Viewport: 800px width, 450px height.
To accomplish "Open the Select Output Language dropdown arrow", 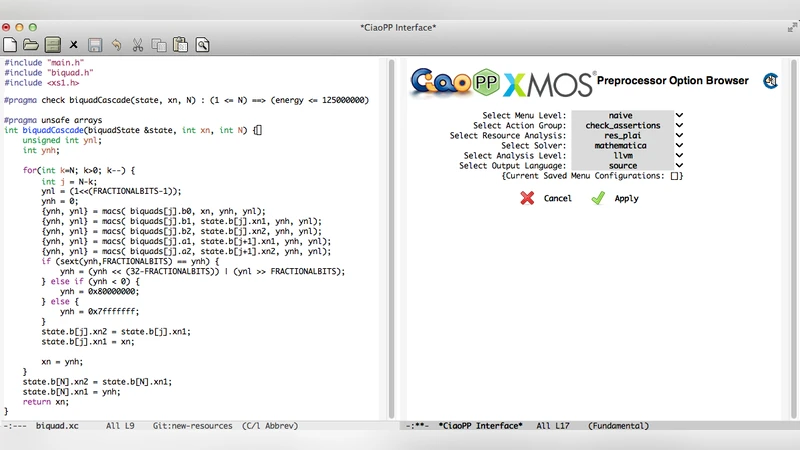I will [x=679, y=165].
